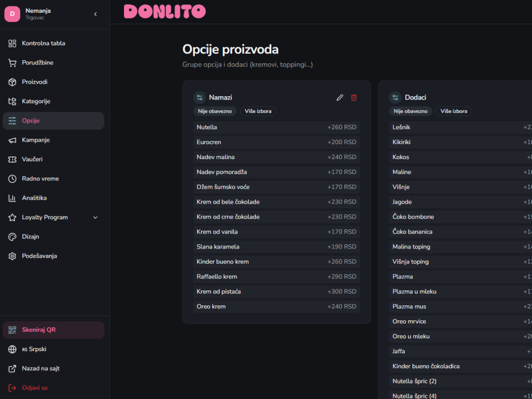The width and height of the screenshot is (532, 399).
Task: Click the Proizvodi box icon
Action: click(x=12, y=82)
